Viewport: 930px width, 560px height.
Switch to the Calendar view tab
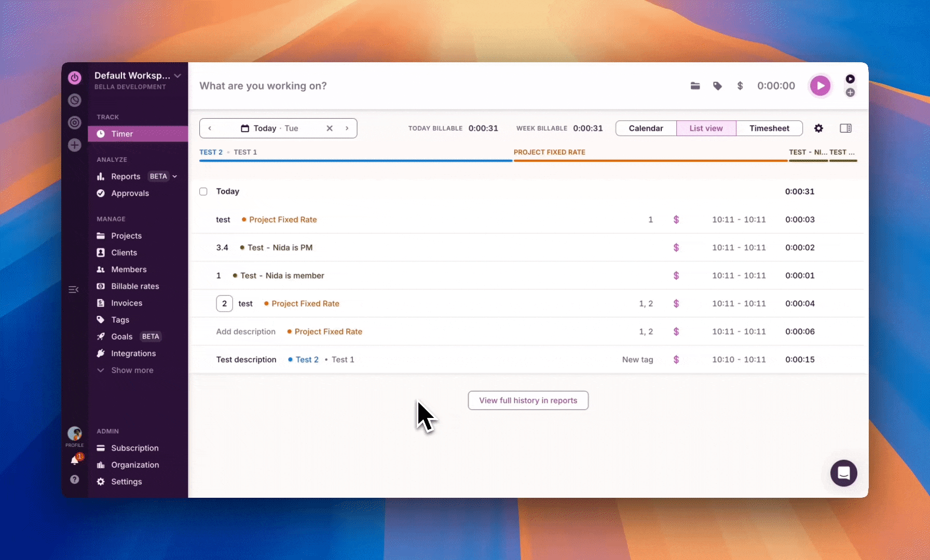(646, 128)
